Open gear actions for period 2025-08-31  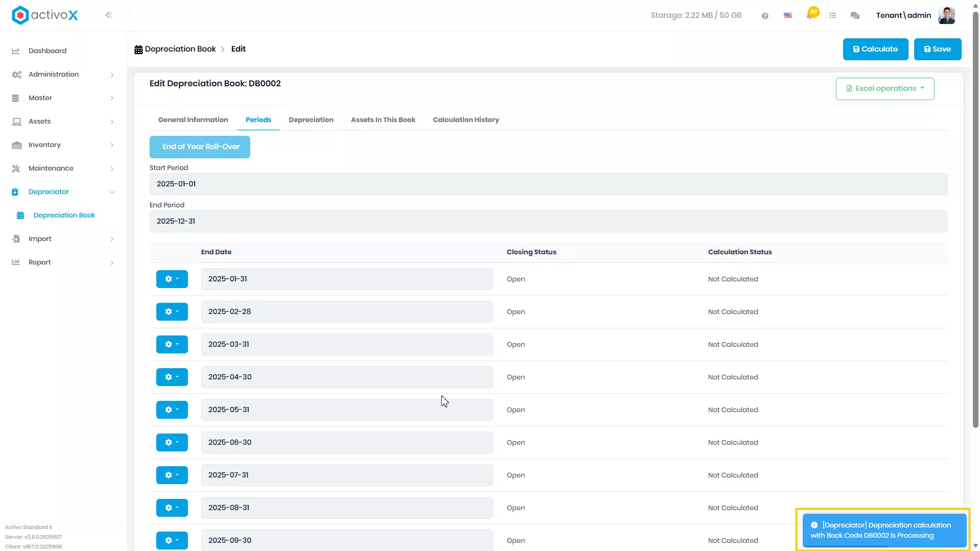172,508
